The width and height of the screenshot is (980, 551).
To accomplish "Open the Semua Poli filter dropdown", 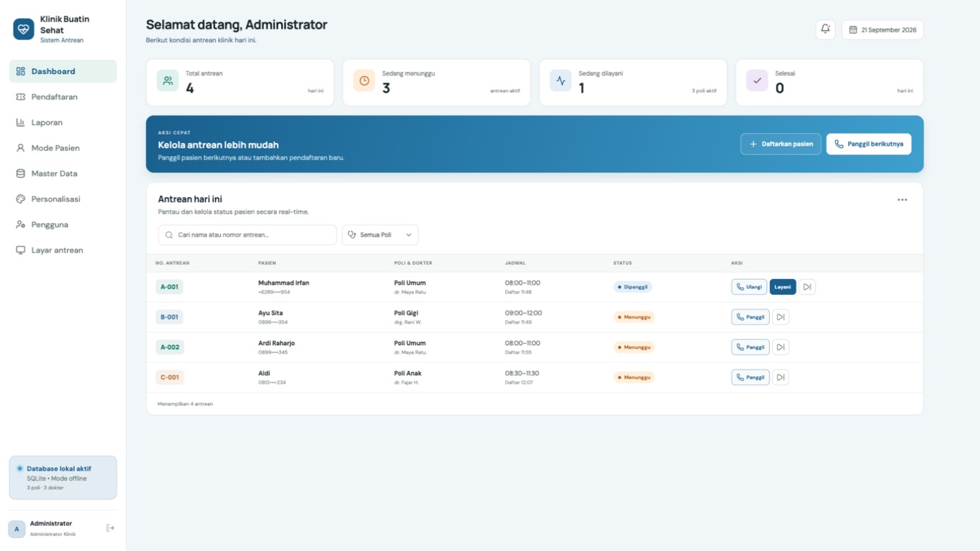I will [x=380, y=235].
